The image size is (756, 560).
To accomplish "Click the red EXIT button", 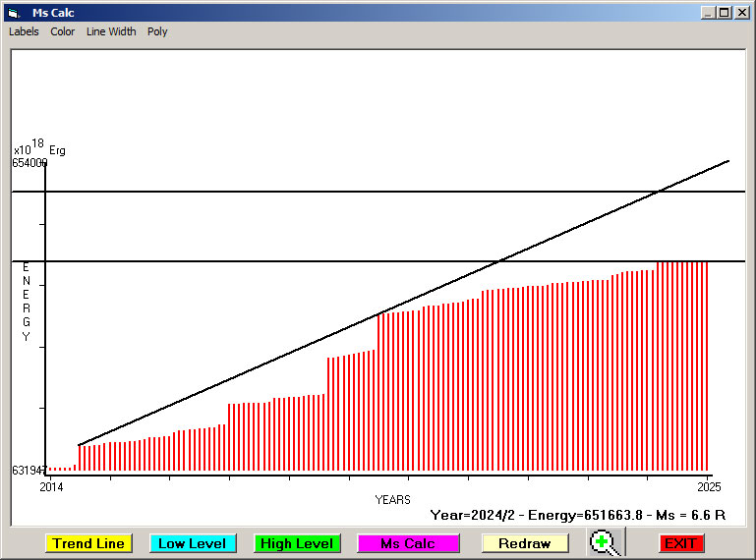I will 680,543.
